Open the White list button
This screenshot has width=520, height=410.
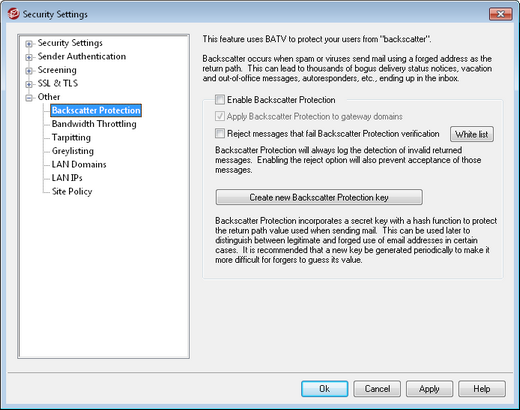pyautogui.click(x=472, y=134)
